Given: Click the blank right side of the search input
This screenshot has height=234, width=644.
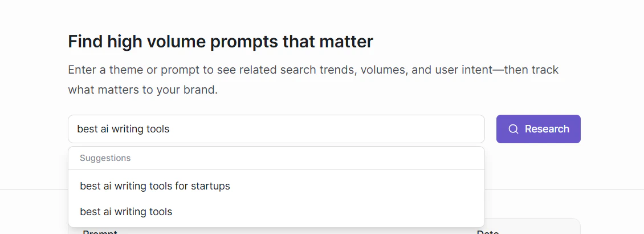Looking at the screenshot, I should tap(329, 129).
